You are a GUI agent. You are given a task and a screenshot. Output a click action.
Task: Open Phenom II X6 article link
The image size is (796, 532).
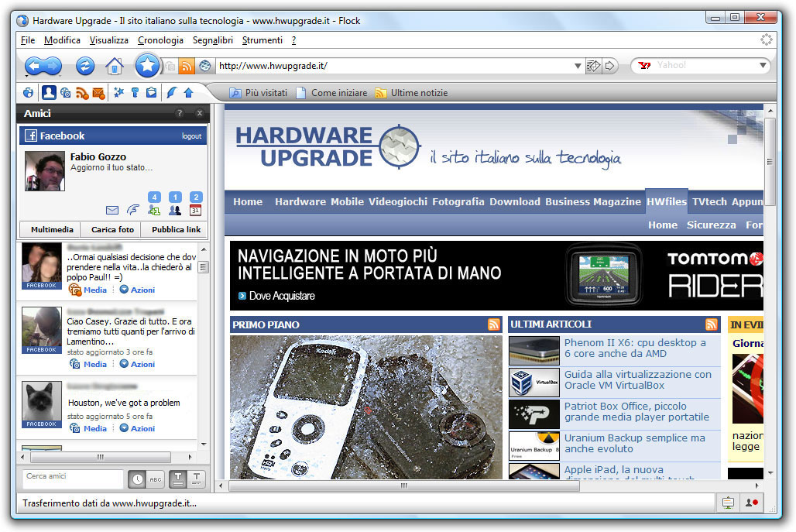(x=635, y=348)
